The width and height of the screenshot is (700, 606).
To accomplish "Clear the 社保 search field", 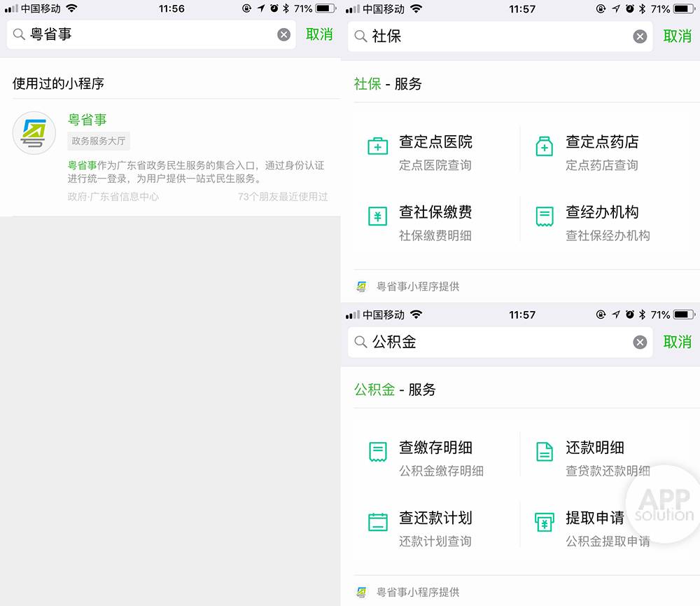I will click(x=640, y=36).
